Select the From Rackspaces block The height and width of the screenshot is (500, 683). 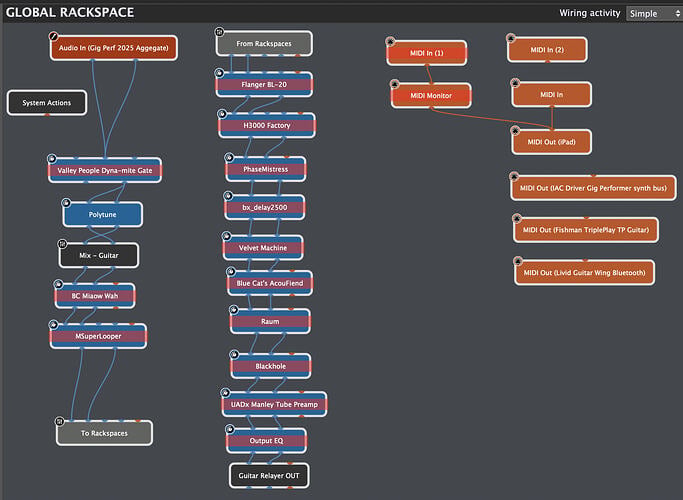[264, 44]
